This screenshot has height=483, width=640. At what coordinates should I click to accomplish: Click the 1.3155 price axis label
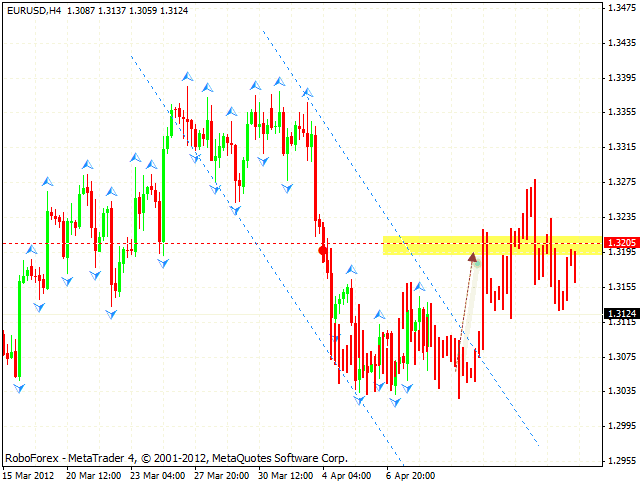tap(622, 287)
